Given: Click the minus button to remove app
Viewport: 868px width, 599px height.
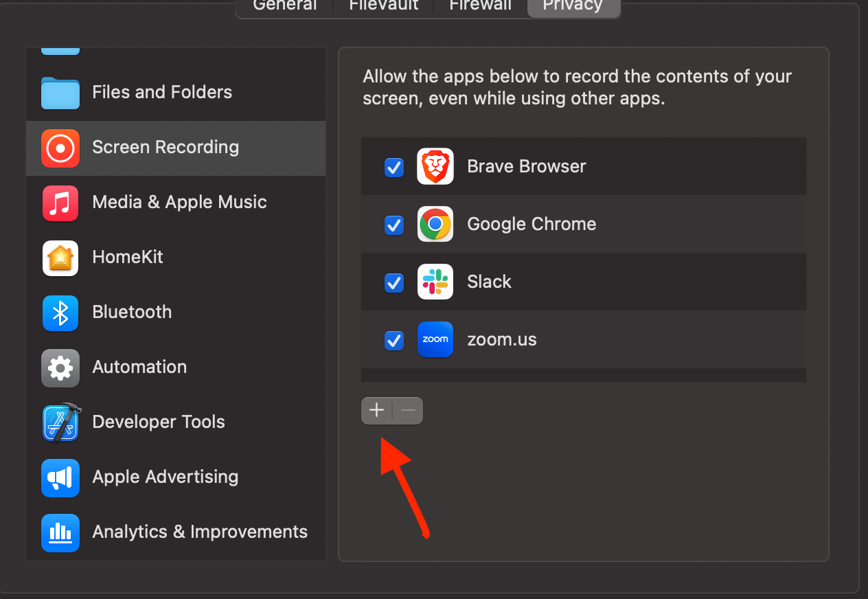Looking at the screenshot, I should 408,411.
